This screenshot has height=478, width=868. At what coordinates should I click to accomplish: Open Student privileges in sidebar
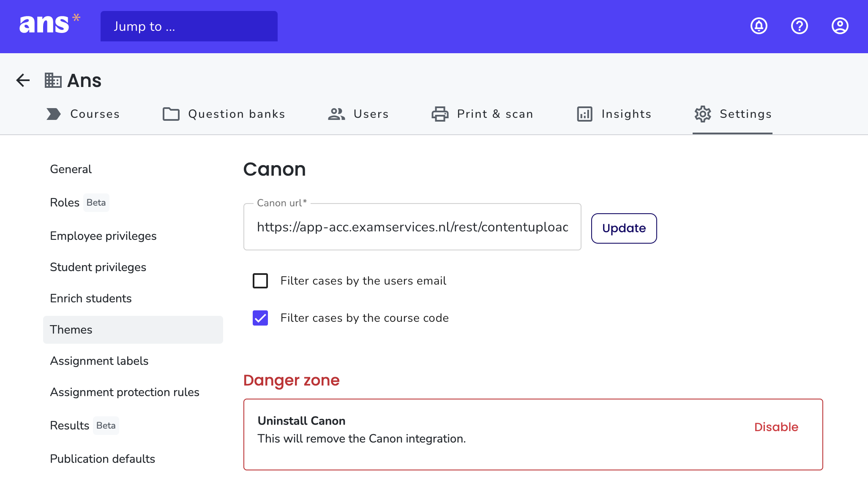coord(98,267)
